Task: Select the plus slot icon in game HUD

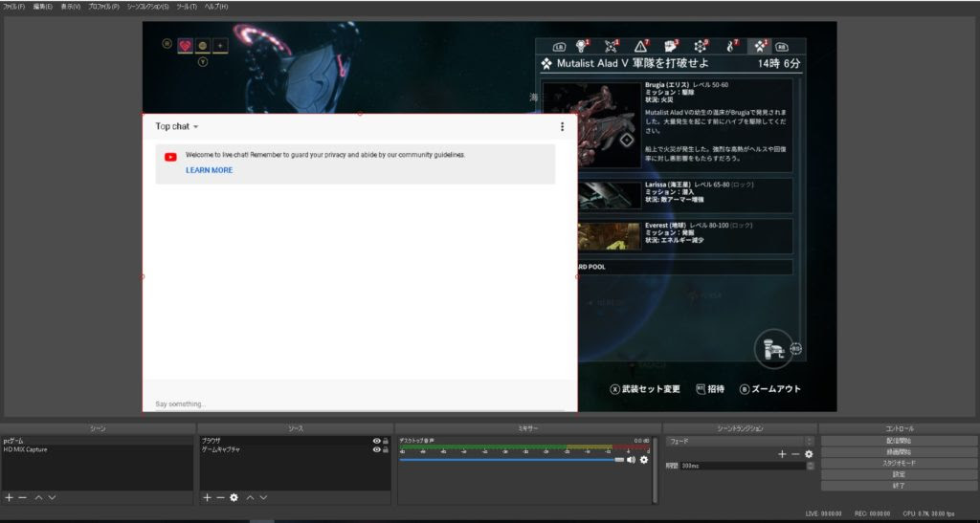Action: (220, 46)
